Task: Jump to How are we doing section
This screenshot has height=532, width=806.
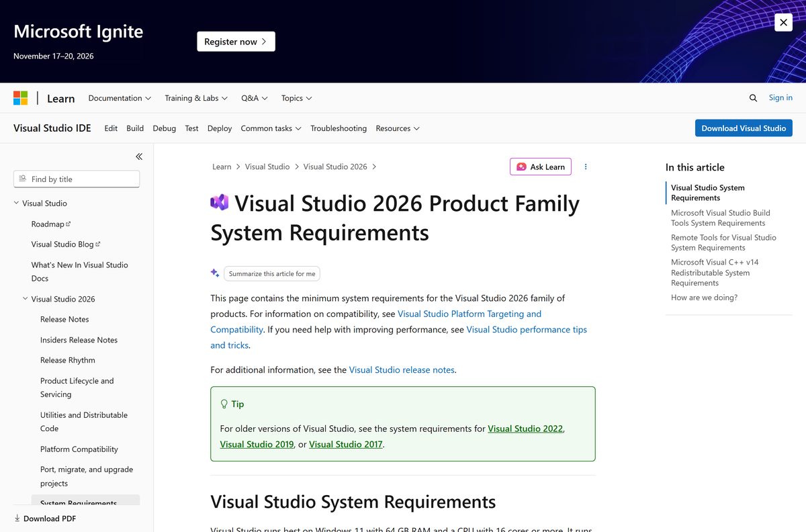Action: (704, 298)
